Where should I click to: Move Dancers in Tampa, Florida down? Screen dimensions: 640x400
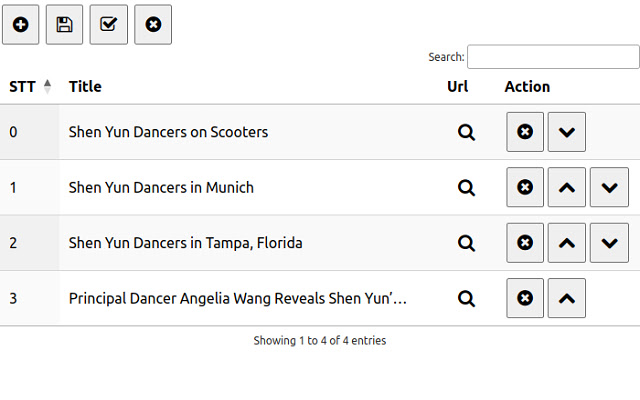[609, 243]
